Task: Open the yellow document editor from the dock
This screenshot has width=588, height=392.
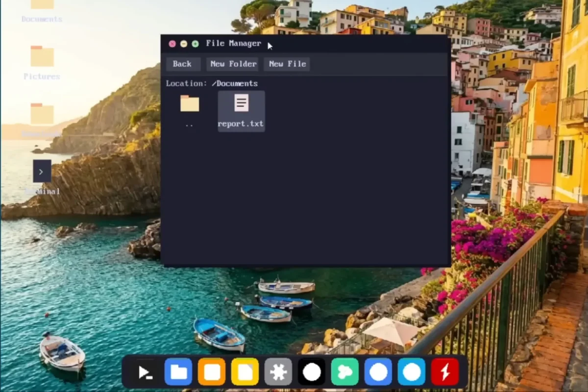Action: [245, 371]
